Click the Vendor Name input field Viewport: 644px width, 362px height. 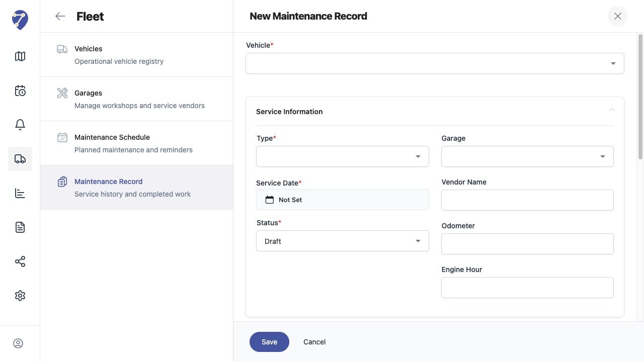[527, 200]
